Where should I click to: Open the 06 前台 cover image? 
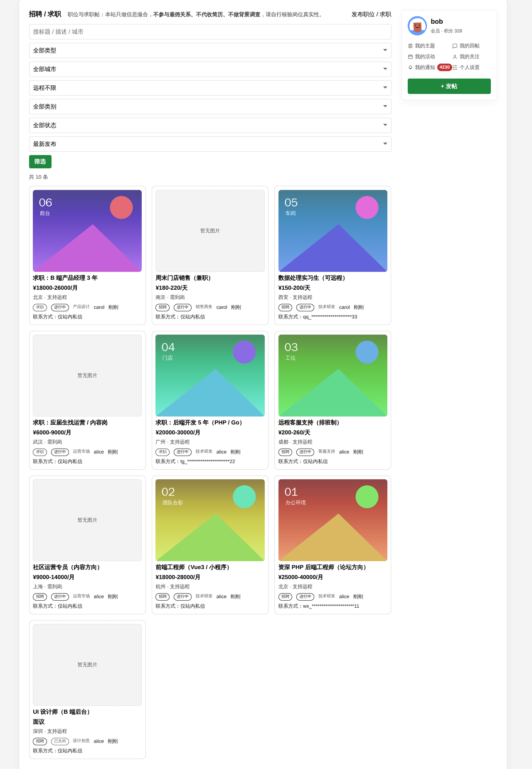tap(87, 231)
